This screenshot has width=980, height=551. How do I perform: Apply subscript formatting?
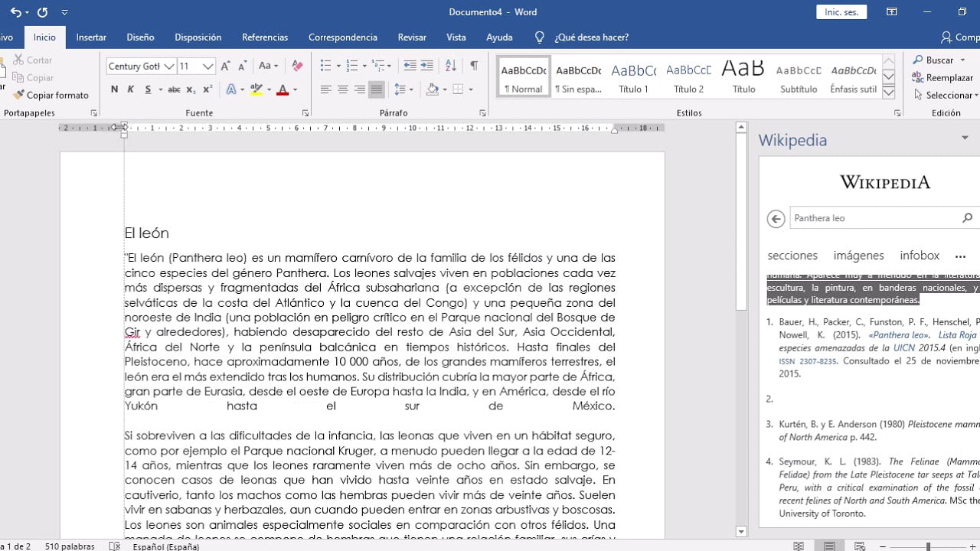pyautogui.click(x=191, y=90)
